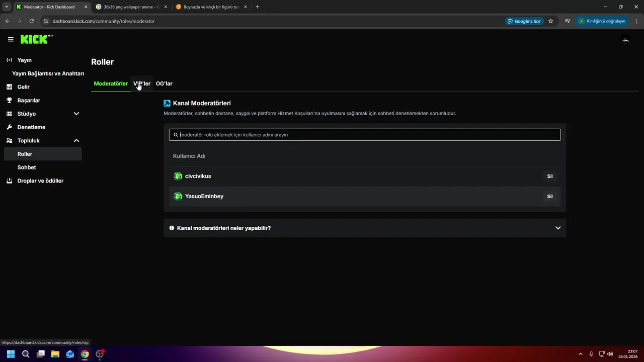This screenshot has width=644, height=362.
Task: Open Sohbet under Topluluk
Action: (43, 167)
